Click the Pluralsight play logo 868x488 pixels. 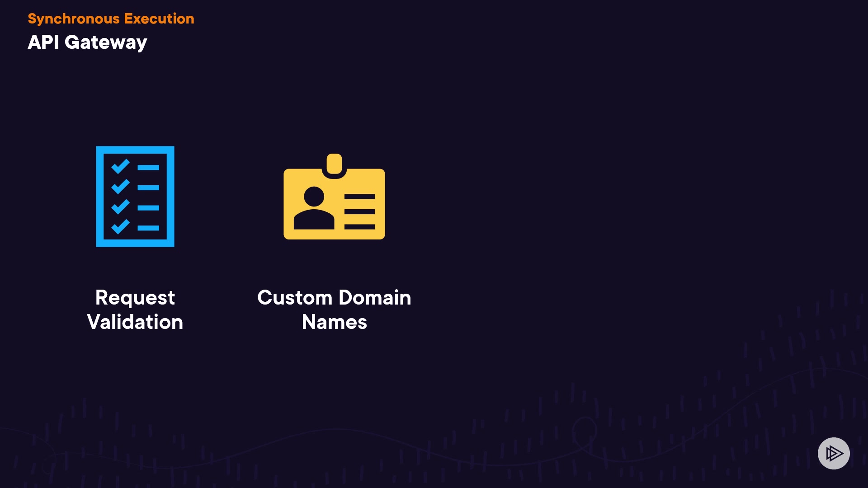coord(834,453)
